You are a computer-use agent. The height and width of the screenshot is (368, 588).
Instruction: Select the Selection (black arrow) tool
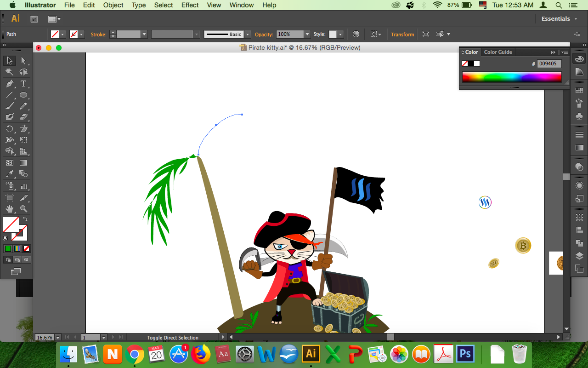coord(9,61)
